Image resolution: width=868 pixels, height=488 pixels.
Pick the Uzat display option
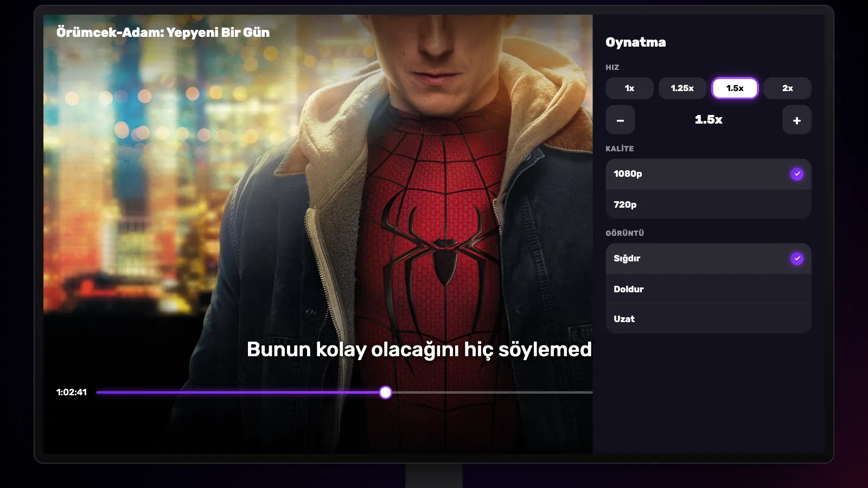pyautogui.click(x=709, y=319)
